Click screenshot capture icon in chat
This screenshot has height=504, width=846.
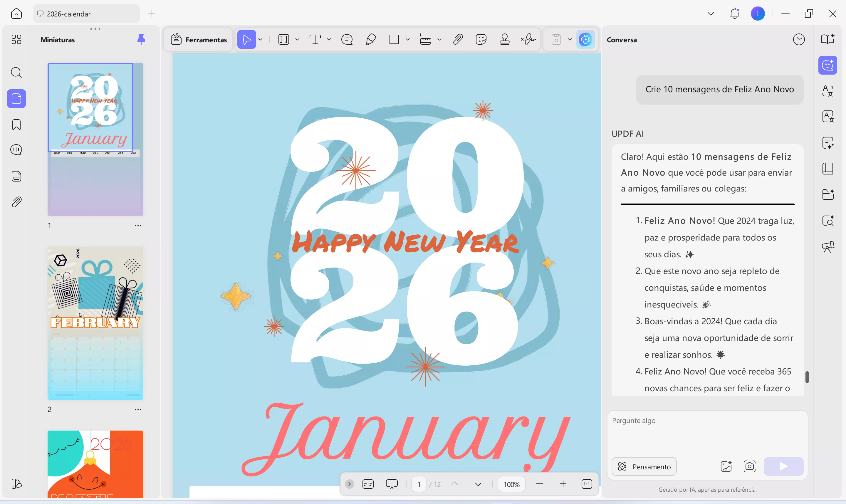749,466
